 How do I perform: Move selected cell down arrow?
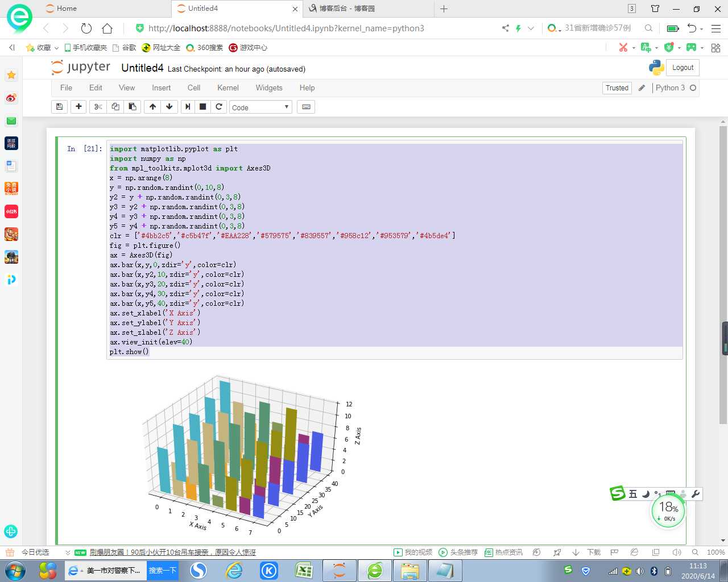pyautogui.click(x=169, y=107)
